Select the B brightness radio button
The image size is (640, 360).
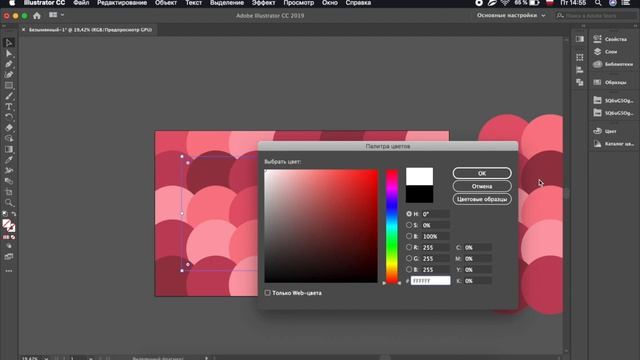coord(409,236)
